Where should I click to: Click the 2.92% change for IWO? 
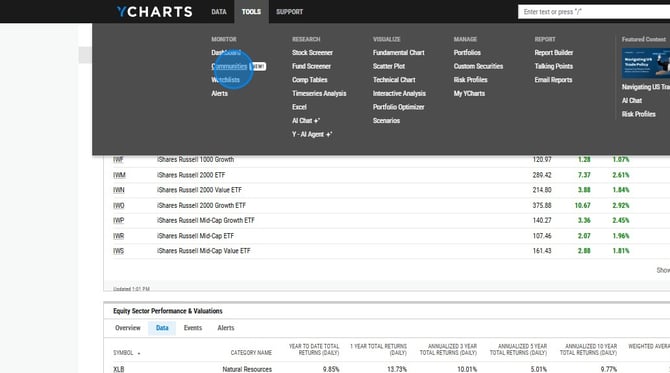621,206
